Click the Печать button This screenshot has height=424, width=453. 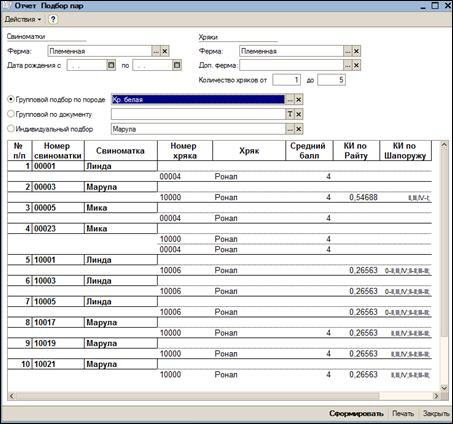tap(403, 414)
